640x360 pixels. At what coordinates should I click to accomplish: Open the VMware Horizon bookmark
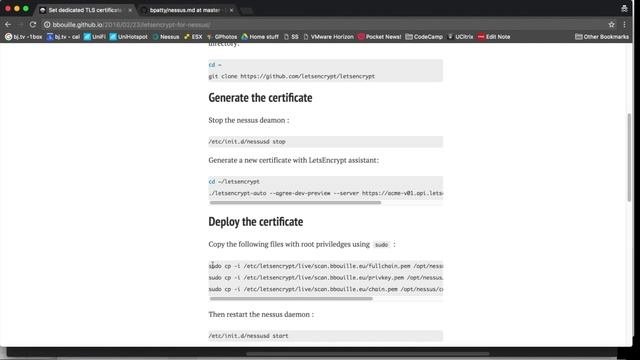(x=329, y=37)
